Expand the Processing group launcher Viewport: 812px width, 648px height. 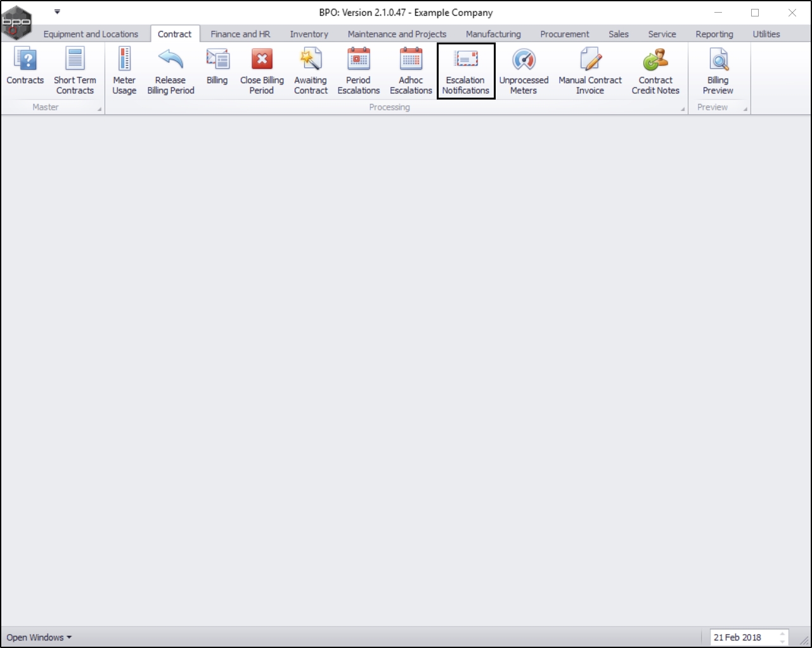click(x=683, y=109)
